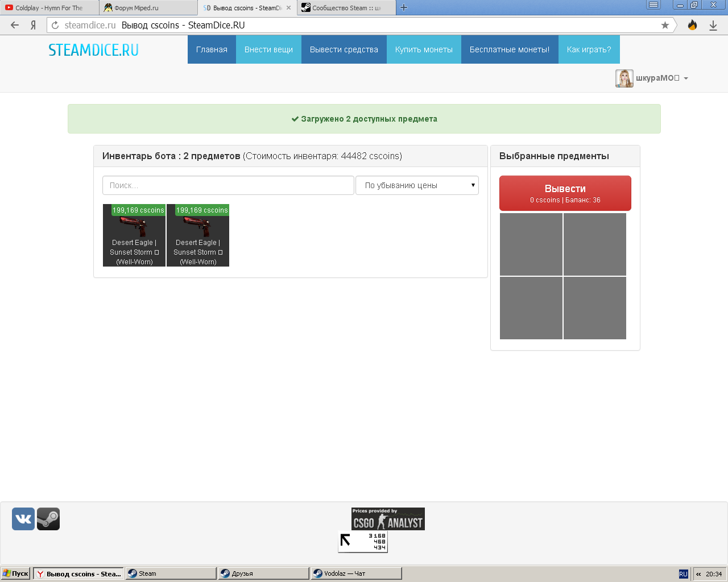The height and width of the screenshot is (582, 728).
Task: Click the visitor counter badge in footer
Action: tap(363, 542)
